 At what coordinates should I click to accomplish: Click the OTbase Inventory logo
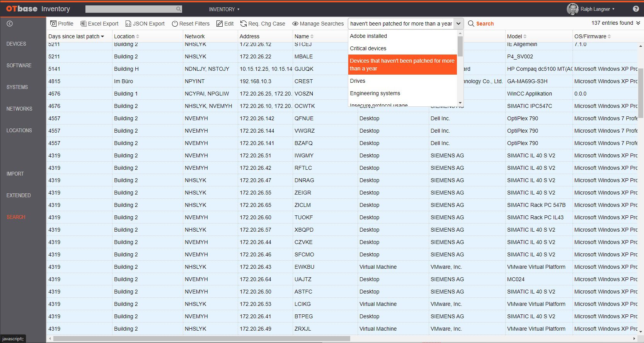(x=38, y=9)
